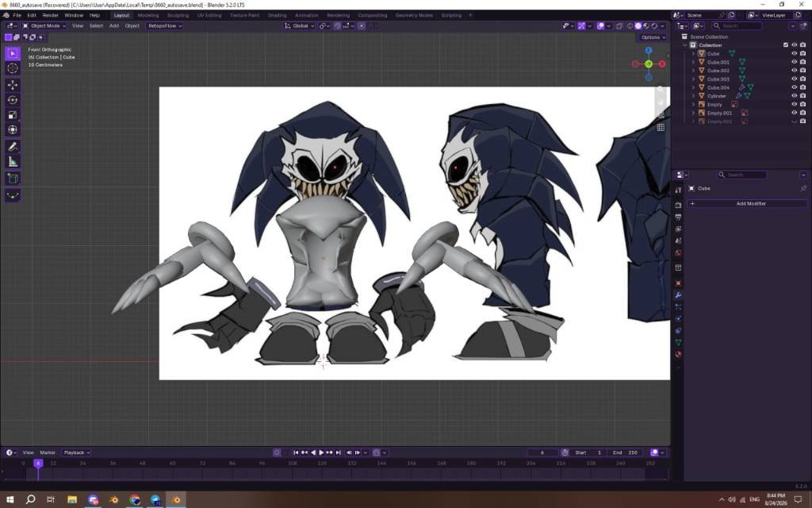Viewport: 812px width, 508px height.
Task: Open the Particles properties tab
Action: point(678,307)
